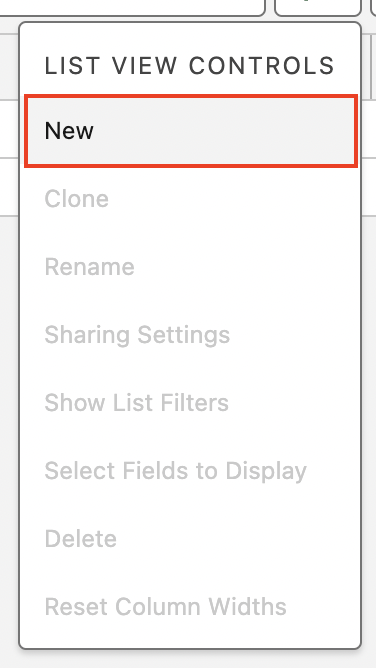Click the button at the top-right edge
Viewport: 376px width, 668px height.
pyautogui.click(x=373, y=7)
